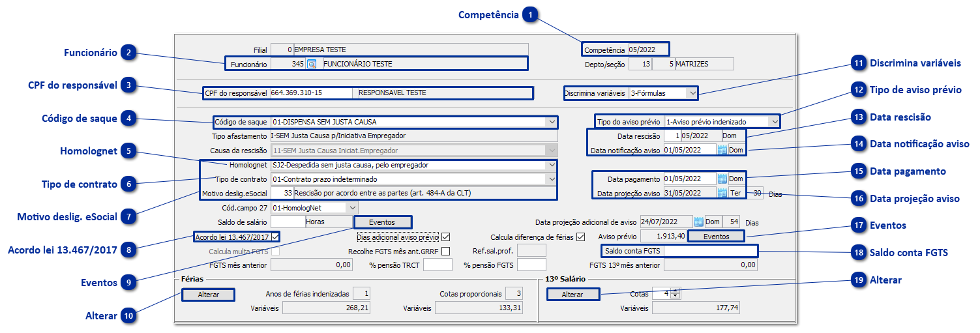The height and width of the screenshot is (333, 980).
Task: Click the Data notificação aviso date field
Action: pyautogui.click(x=689, y=150)
